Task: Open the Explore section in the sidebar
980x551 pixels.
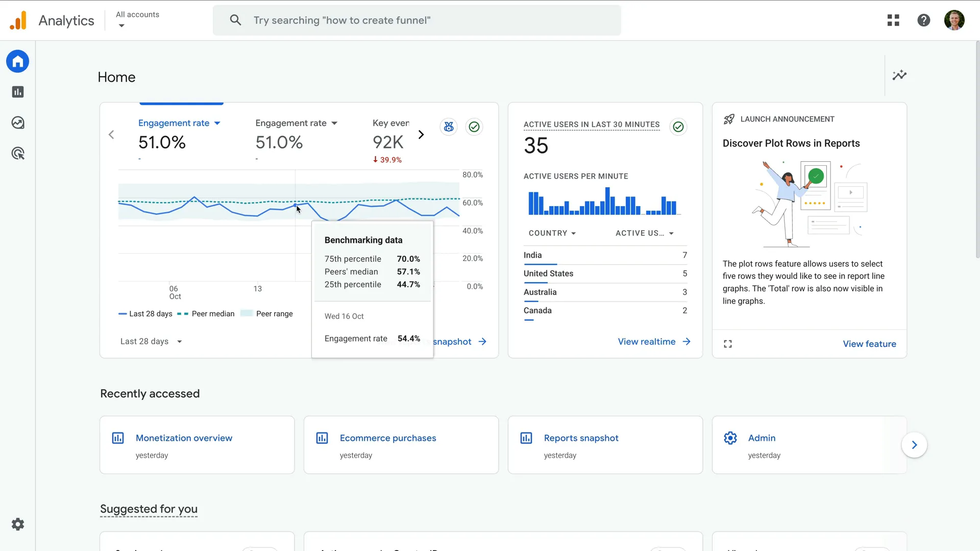Action: point(17,122)
